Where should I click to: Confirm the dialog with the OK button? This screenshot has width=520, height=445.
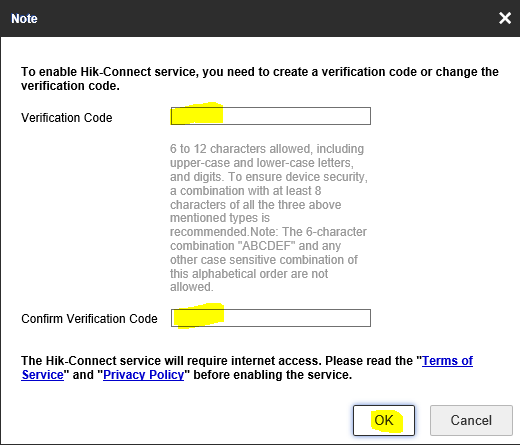coord(384,420)
